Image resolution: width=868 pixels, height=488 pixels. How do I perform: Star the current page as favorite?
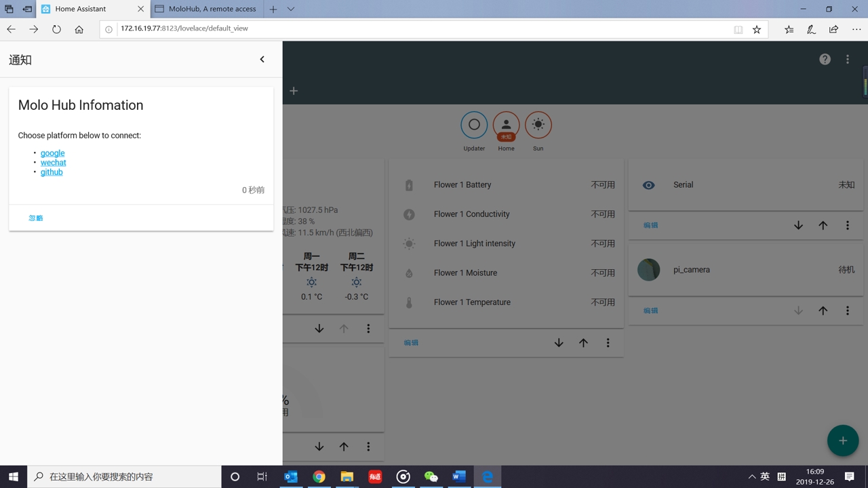point(756,29)
